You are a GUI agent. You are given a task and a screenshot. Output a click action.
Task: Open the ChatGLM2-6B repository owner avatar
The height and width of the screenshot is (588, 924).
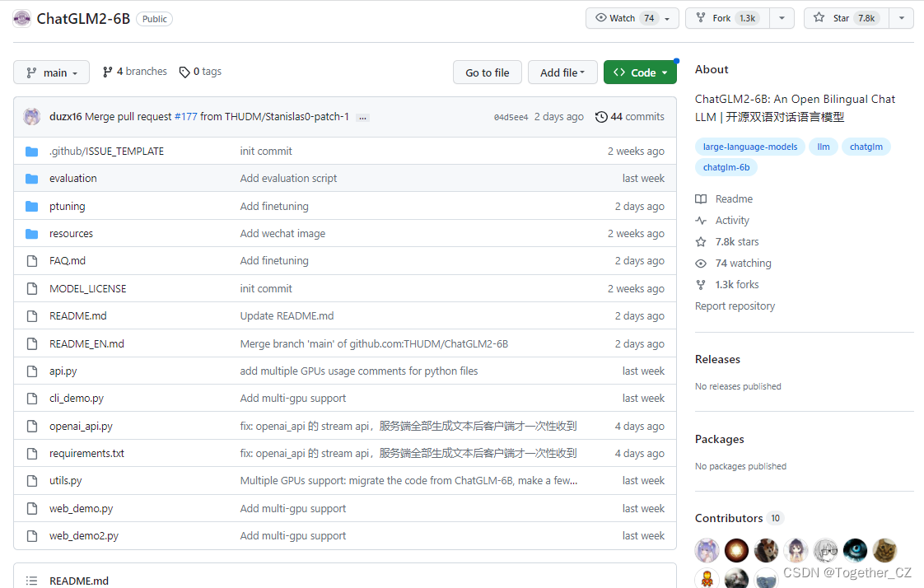(x=21, y=19)
